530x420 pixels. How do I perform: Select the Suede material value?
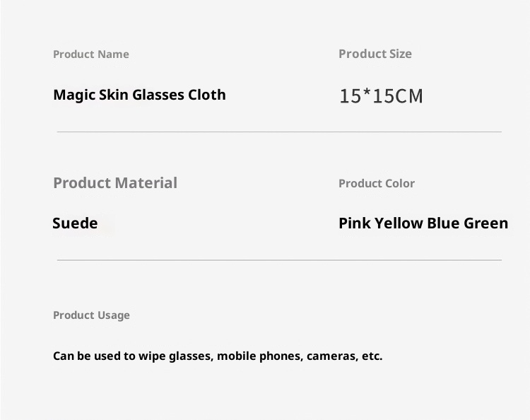click(x=75, y=223)
